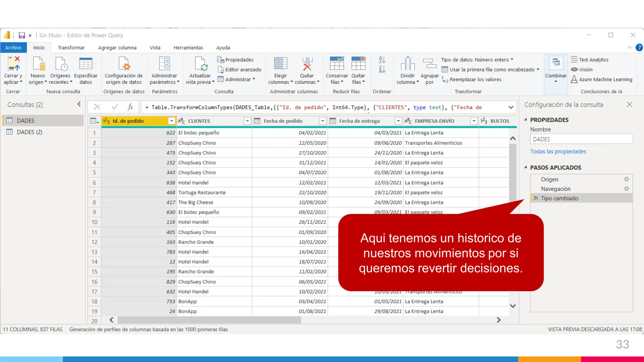Screen dimensions: 644x362
Task: Expand the formula bar
Action: tap(511, 107)
